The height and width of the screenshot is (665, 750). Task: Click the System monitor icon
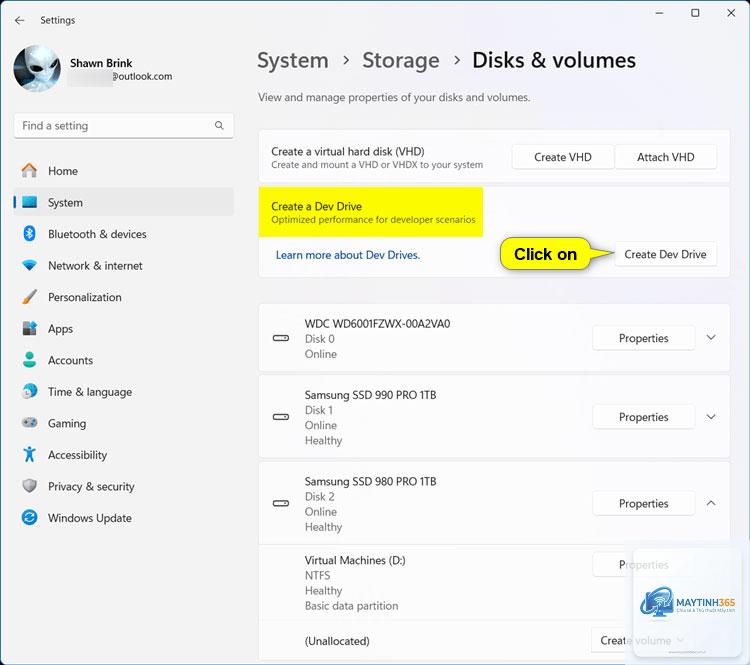30,202
